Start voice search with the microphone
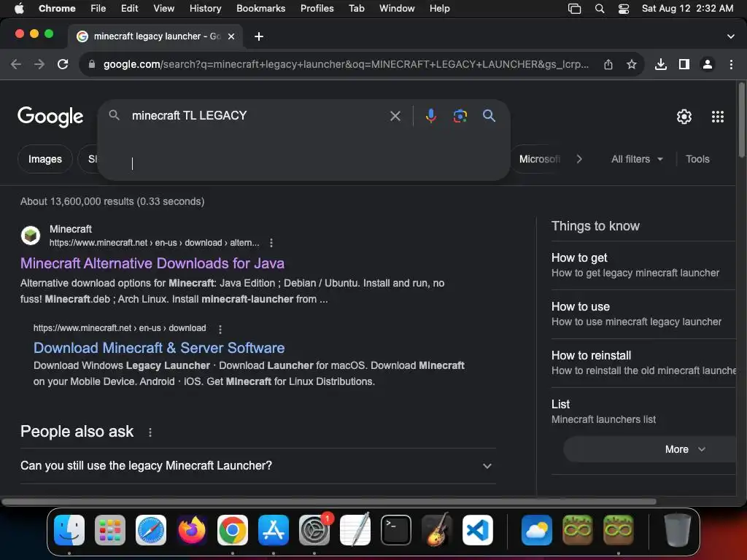The image size is (747, 560). point(430,116)
